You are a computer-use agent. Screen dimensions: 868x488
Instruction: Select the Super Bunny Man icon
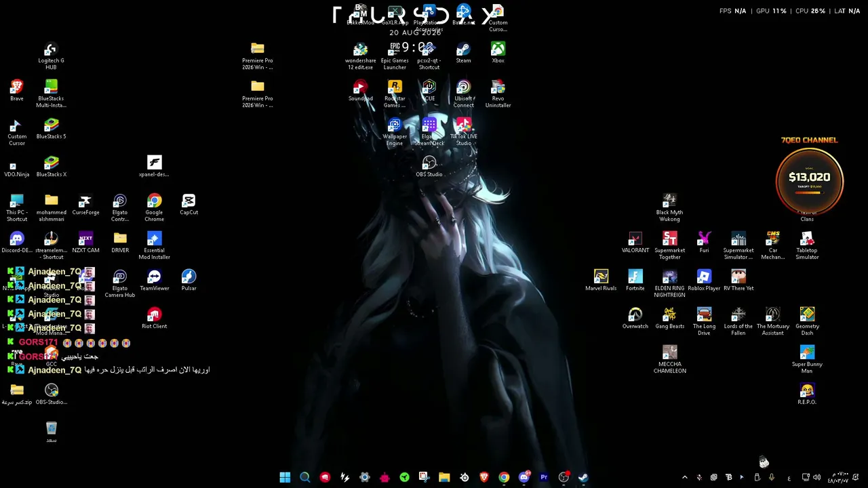pos(807,360)
